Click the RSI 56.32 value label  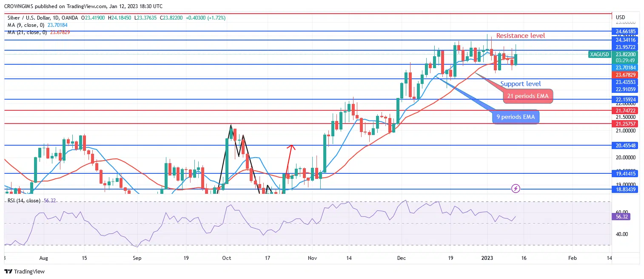pyautogui.click(x=622, y=217)
